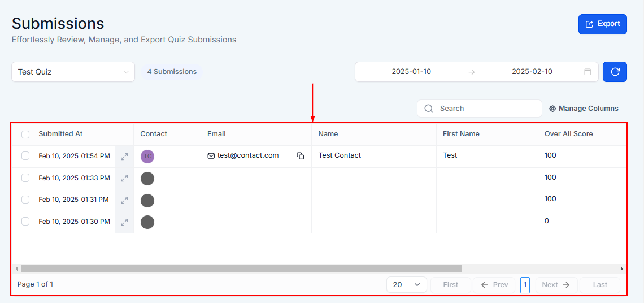
Task: Click the Feb 10, 2025 01:30 PM timestamp
Action: pyautogui.click(x=75, y=222)
